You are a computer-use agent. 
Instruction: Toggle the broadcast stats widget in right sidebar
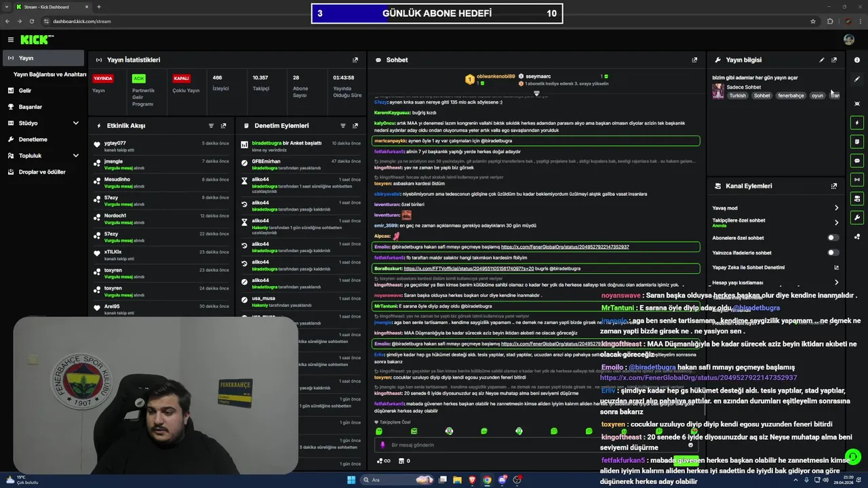tap(857, 180)
